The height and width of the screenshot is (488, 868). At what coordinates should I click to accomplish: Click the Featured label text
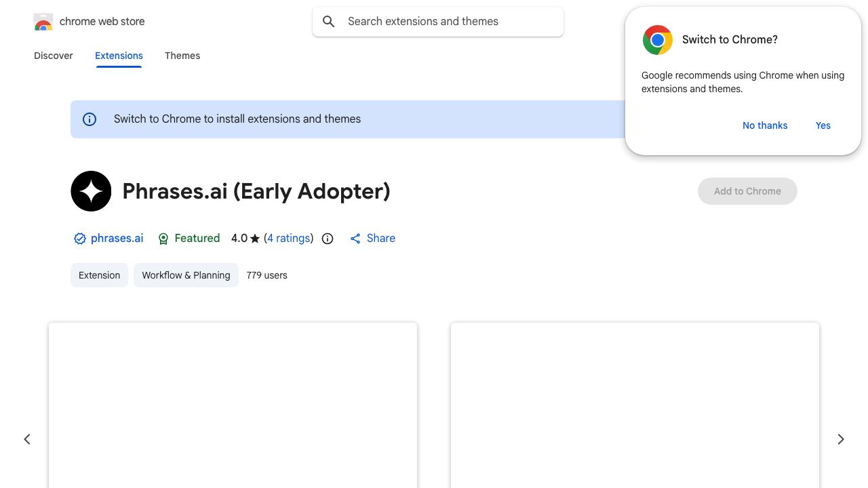pos(197,239)
